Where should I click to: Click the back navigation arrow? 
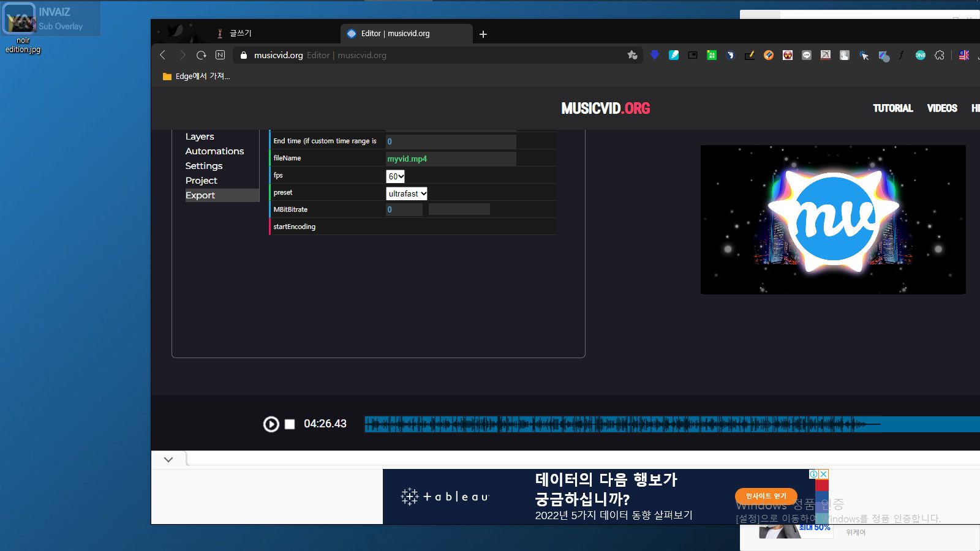click(162, 55)
